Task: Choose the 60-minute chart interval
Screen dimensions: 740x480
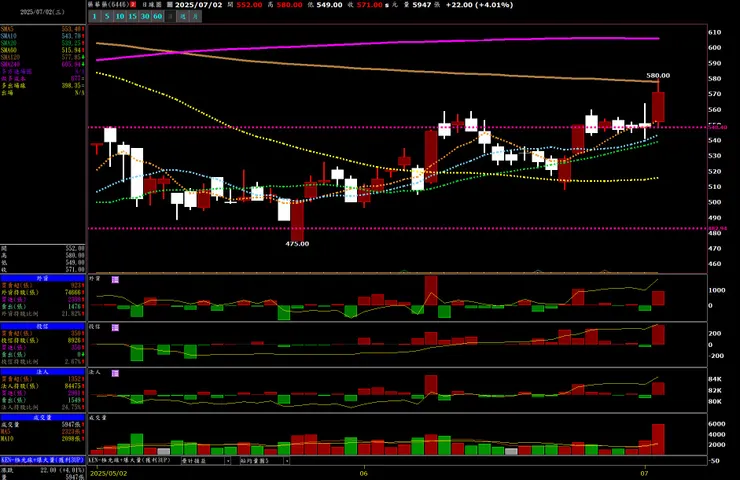Action: pos(158,17)
